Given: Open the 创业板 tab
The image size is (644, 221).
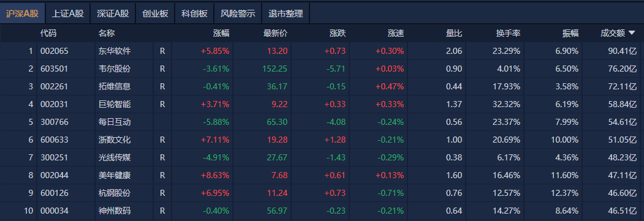Looking at the screenshot, I should click(x=155, y=13).
